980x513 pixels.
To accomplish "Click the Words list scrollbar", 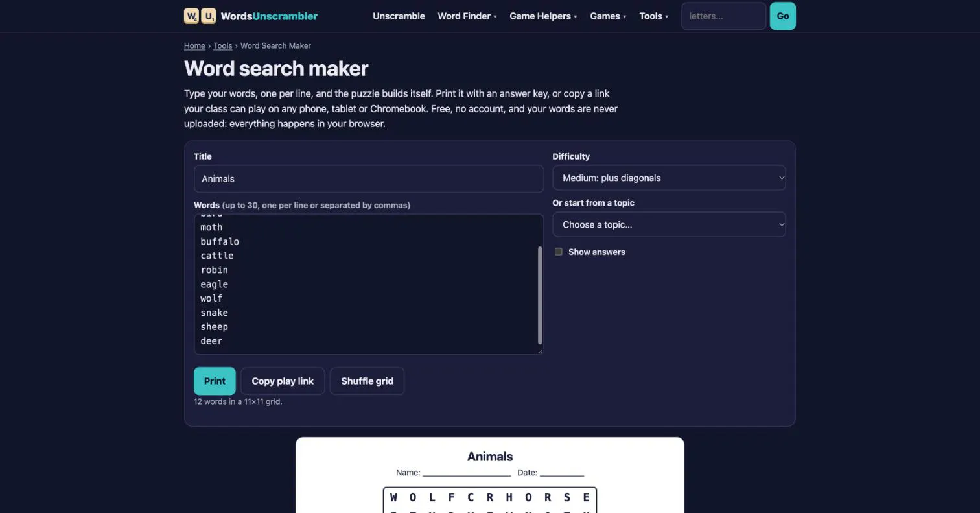I will (x=540, y=295).
